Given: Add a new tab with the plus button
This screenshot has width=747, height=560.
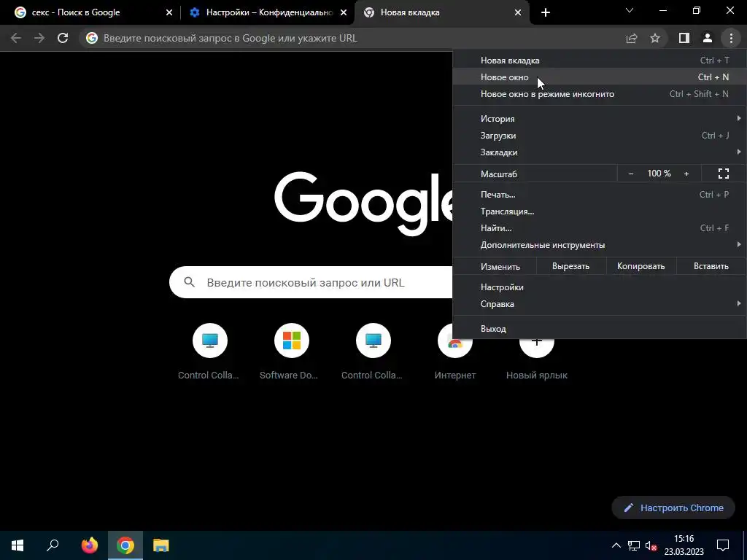Looking at the screenshot, I should [546, 12].
